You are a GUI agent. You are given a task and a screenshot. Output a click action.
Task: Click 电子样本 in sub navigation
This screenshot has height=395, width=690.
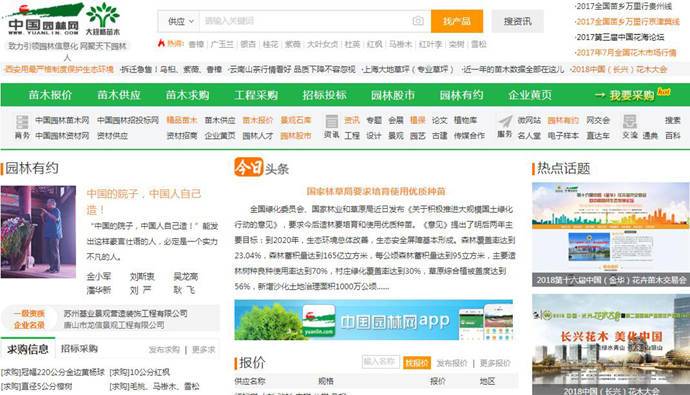tap(563, 136)
